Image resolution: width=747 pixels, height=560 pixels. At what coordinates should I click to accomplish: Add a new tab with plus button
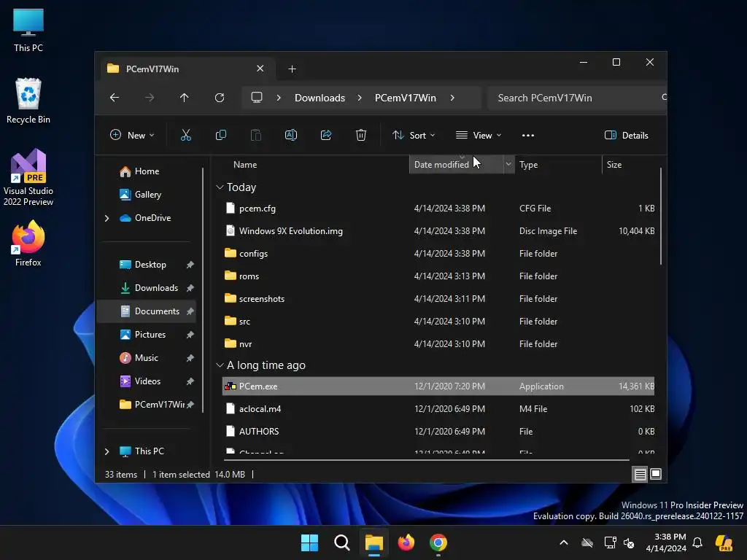(x=292, y=69)
